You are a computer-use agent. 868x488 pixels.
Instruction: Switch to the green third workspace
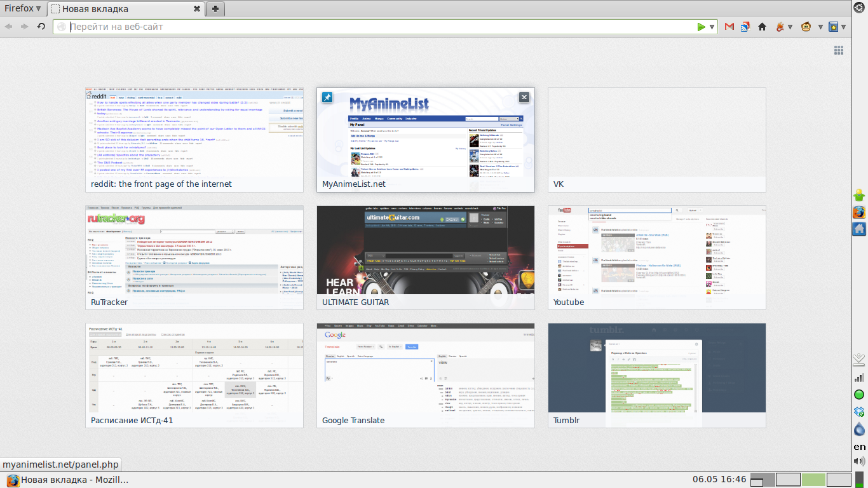point(813,480)
